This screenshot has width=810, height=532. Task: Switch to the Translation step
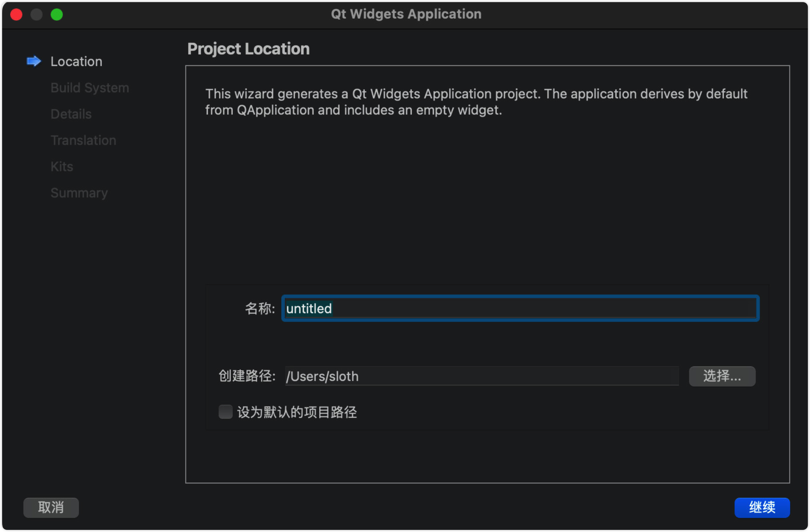click(83, 140)
